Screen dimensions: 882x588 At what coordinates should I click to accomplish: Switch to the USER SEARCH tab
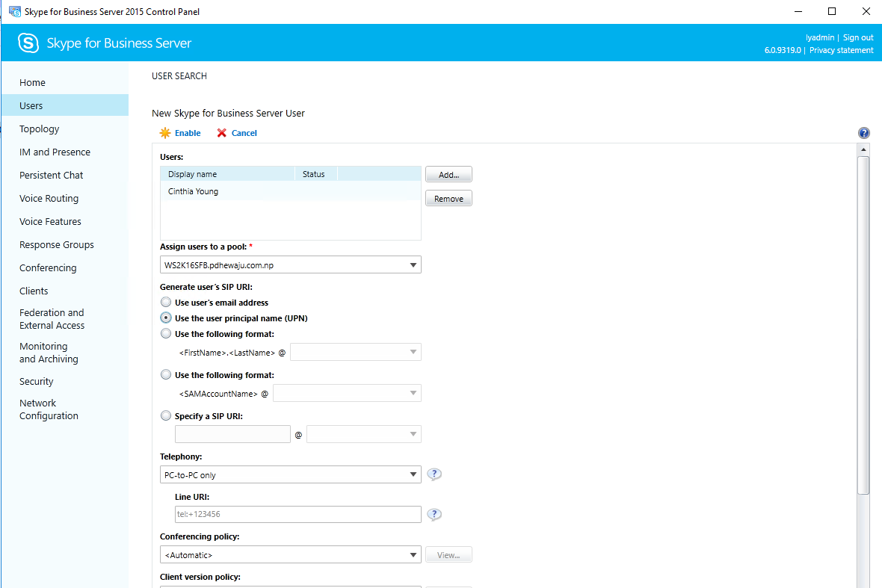pyautogui.click(x=179, y=76)
